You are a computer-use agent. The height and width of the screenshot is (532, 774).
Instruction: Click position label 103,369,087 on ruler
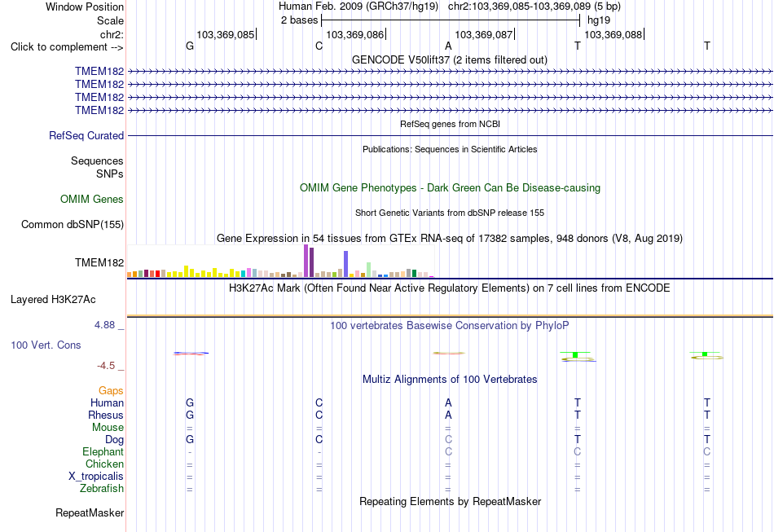tap(484, 34)
